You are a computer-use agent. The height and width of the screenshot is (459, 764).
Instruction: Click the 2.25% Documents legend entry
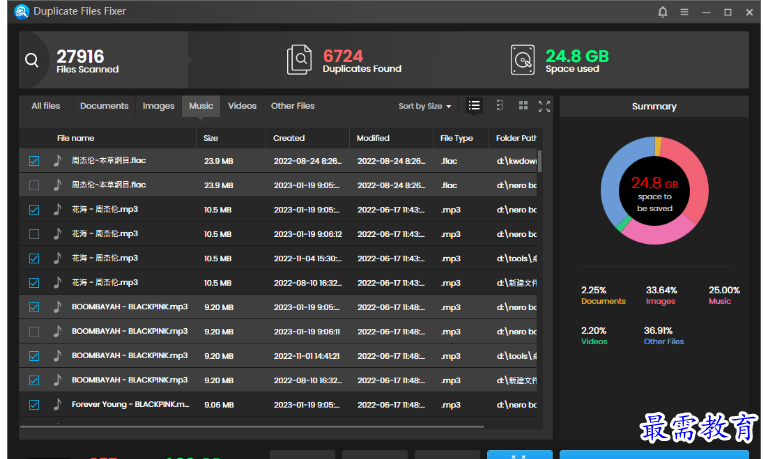[x=603, y=295]
